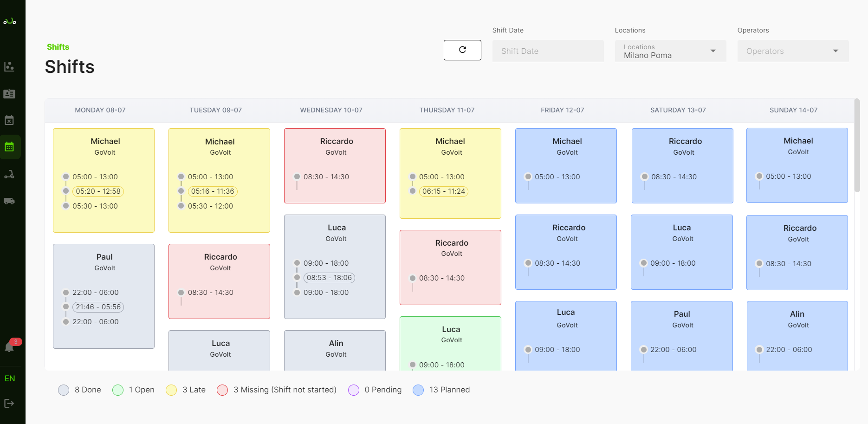Open the truck sidebar icon
The width and height of the screenshot is (868, 424).
coord(9,201)
